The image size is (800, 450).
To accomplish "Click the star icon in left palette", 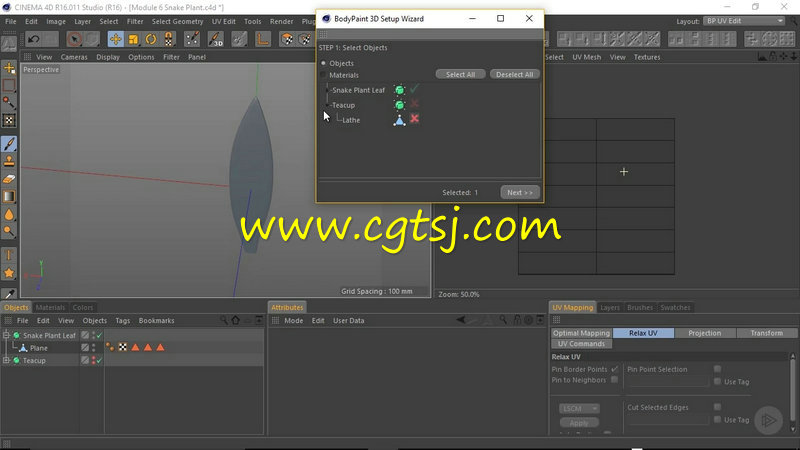I will pos(9,273).
